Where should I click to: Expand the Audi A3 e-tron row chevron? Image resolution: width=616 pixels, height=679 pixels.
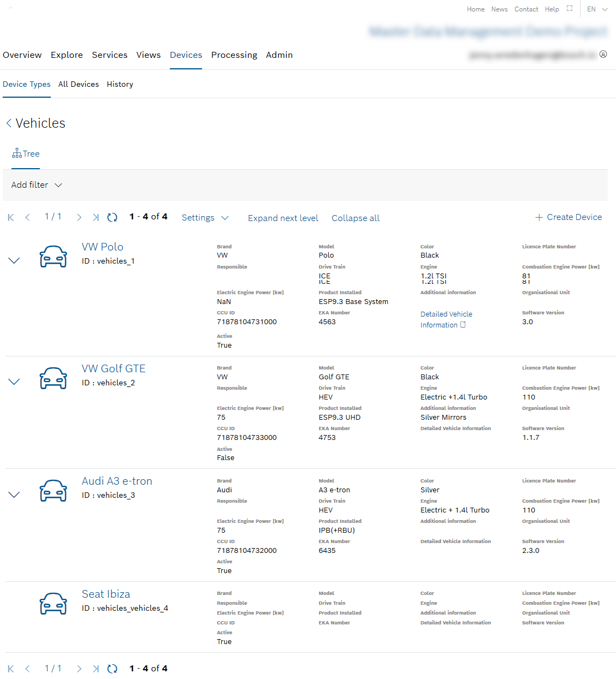[14, 495]
